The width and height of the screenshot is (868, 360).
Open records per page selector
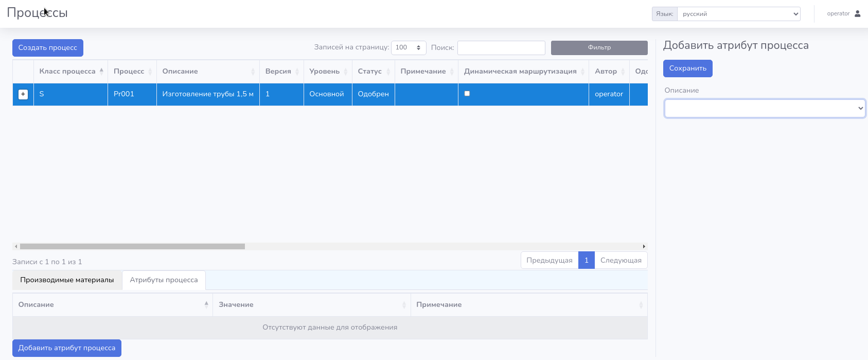409,47
